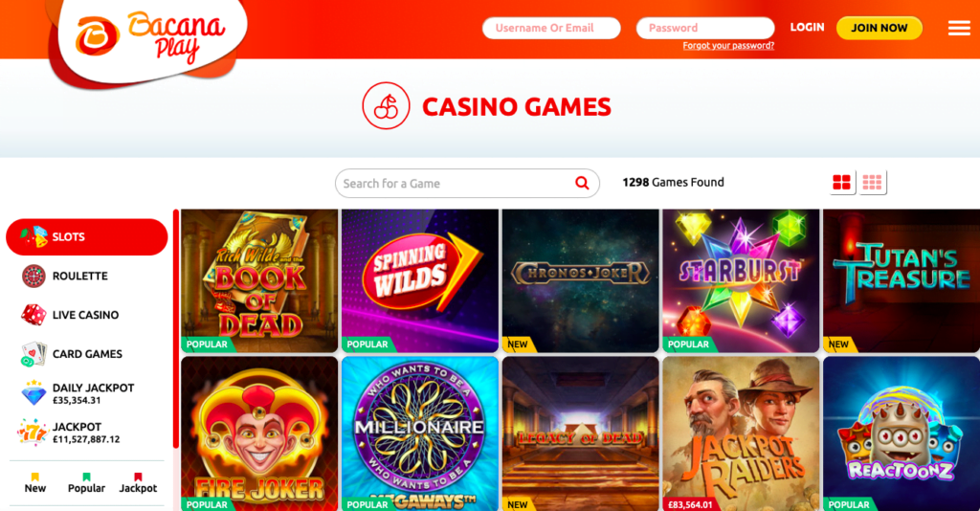Select the Slots category

coord(87,236)
